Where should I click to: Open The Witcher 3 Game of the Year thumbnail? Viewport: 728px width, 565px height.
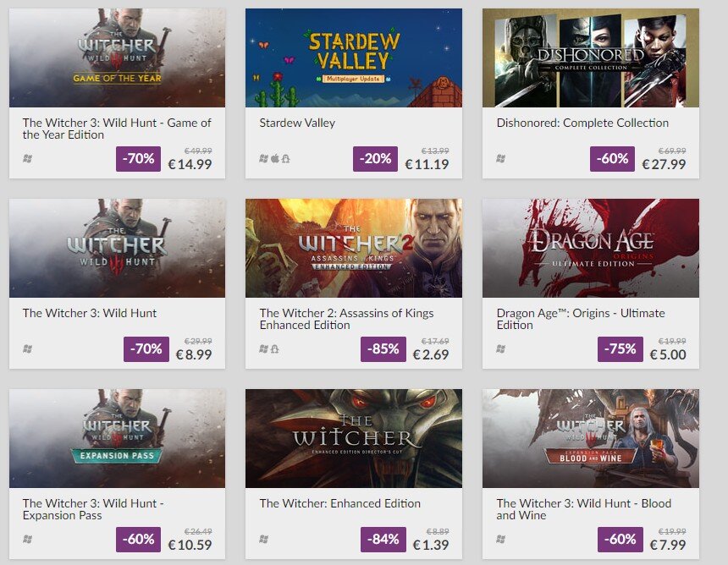117,58
